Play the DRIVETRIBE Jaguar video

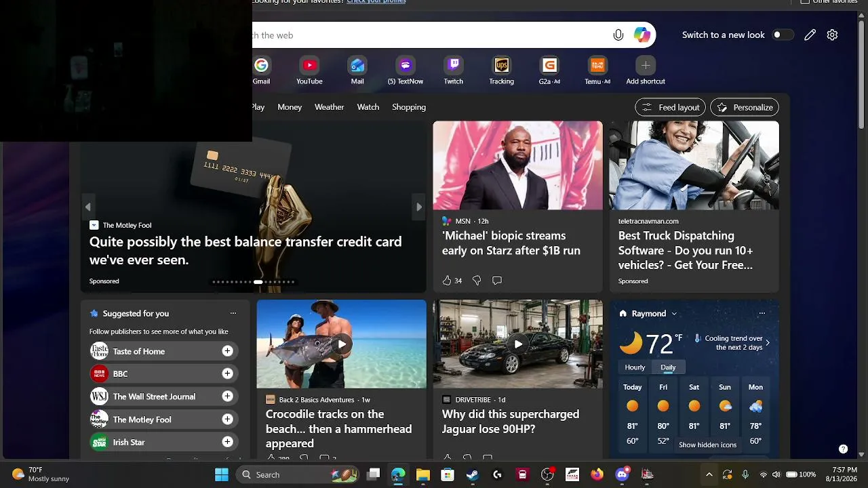click(518, 344)
